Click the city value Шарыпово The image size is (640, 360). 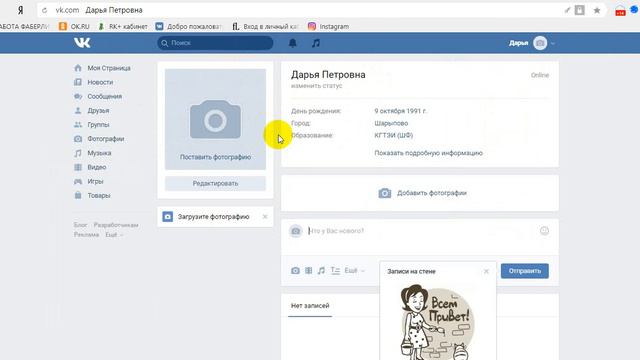391,123
